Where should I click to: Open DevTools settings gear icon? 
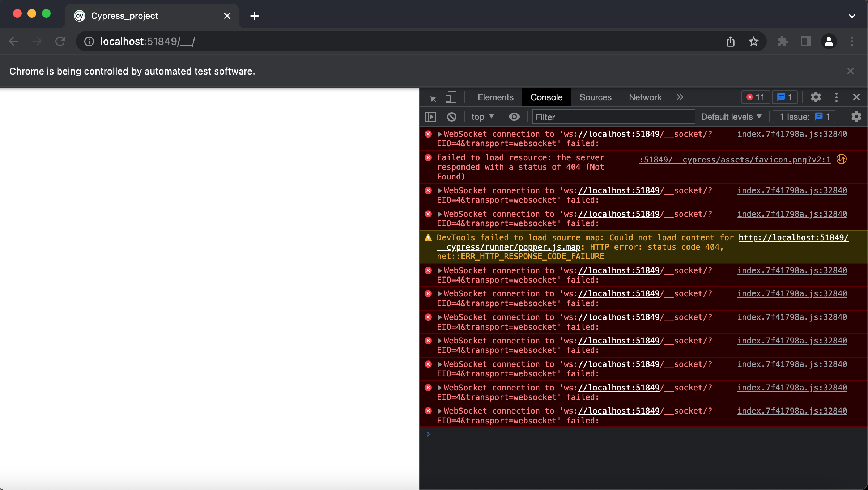(x=816, y=97)
